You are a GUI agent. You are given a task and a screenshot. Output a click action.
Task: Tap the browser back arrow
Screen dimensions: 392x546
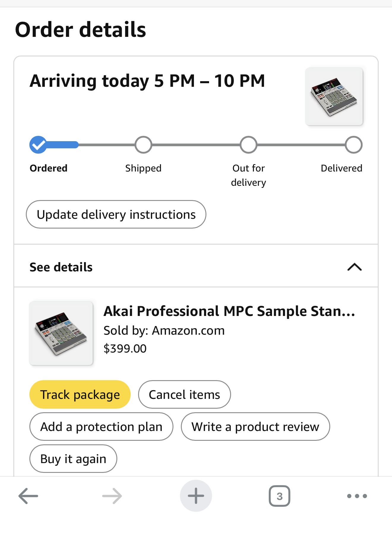tap(28, 496)
